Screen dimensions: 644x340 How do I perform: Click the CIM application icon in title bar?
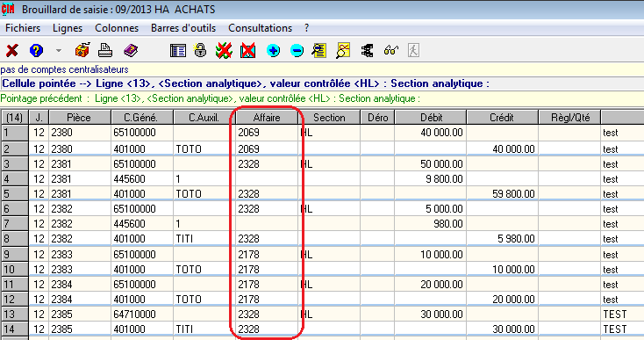pos(8,9)
